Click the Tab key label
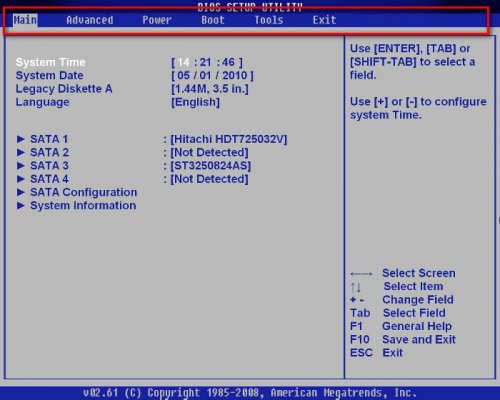The width and height of the screenshot is (500, 400). tap(360, 313)
